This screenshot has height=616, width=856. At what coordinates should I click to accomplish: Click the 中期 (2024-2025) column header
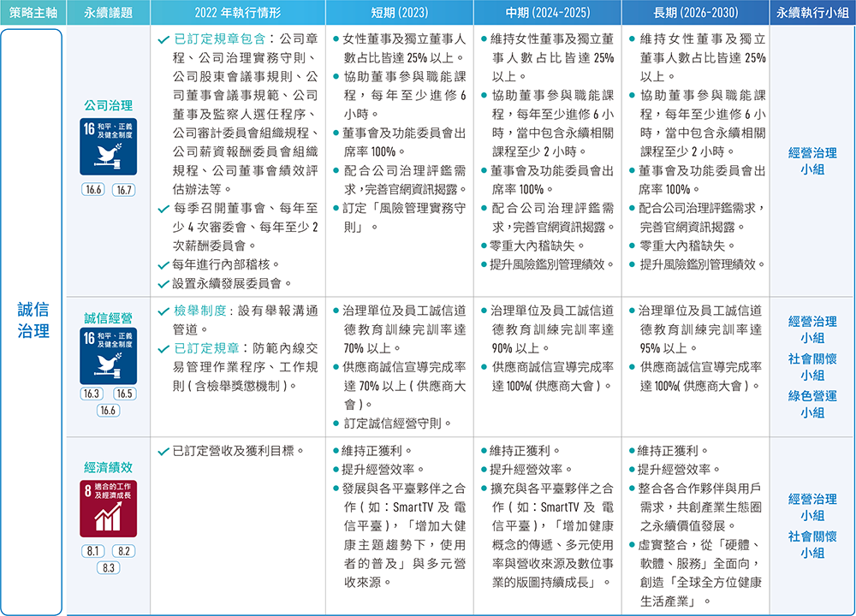546,12
